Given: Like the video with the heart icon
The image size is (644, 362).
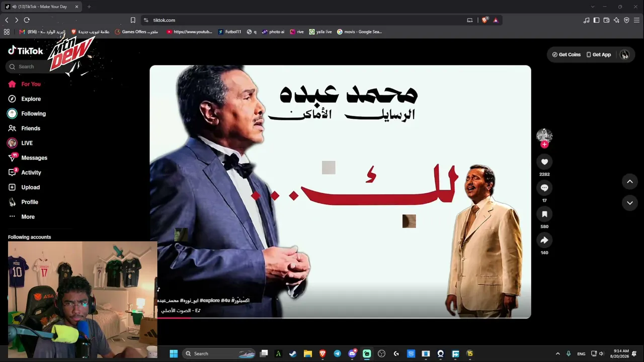Looking at the screenshot, I should pos(544,161).
